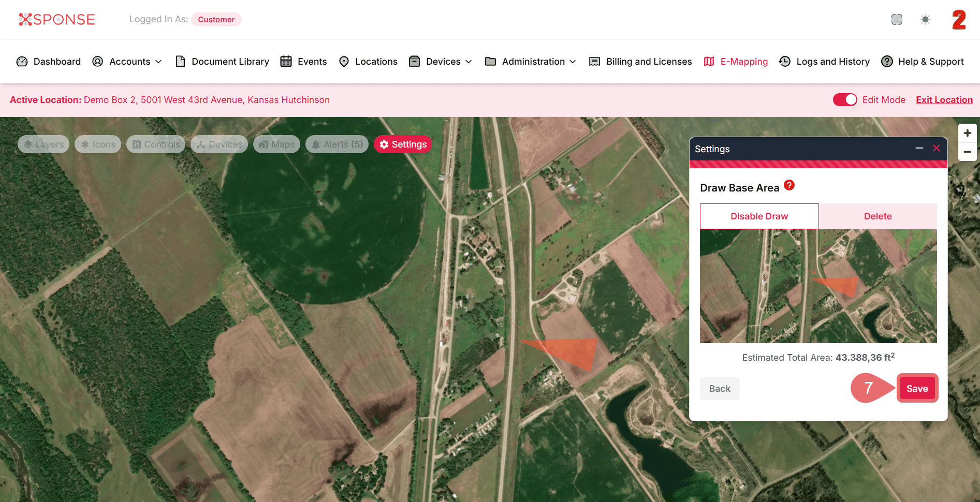Open the XSPONSE logo home
The image size is (980, 502).
tap(57, 20)
